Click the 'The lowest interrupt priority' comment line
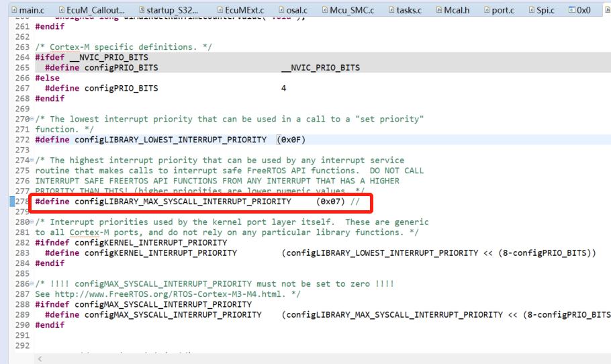611x364 pixels. click(229, 119)
